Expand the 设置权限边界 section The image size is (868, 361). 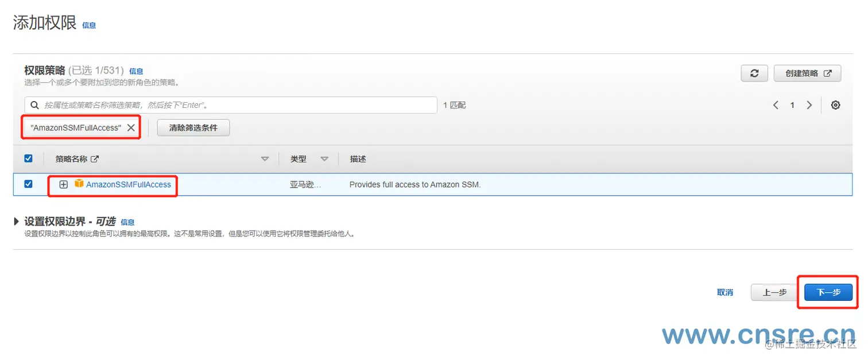click(15, 221)
